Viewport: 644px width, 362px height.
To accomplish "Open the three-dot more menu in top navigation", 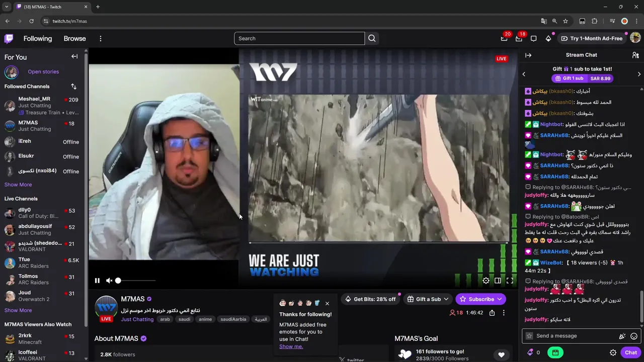I will click(101, 39).
